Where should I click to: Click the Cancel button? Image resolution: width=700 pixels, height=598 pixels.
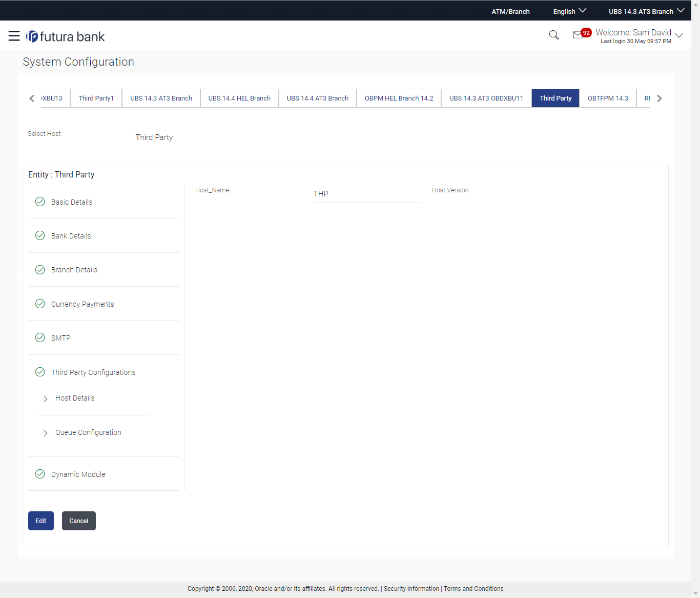pyautogui.click(x=79, y=521)
